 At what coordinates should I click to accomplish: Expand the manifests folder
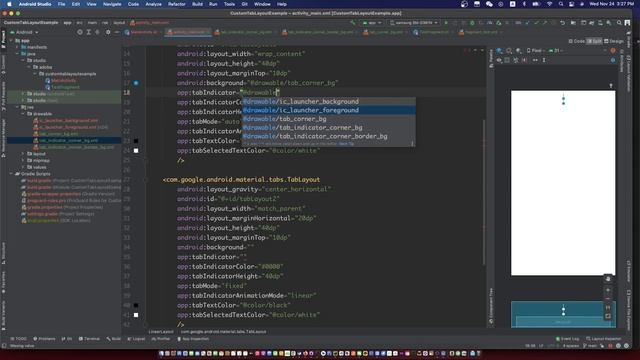(x=18, y=47)
